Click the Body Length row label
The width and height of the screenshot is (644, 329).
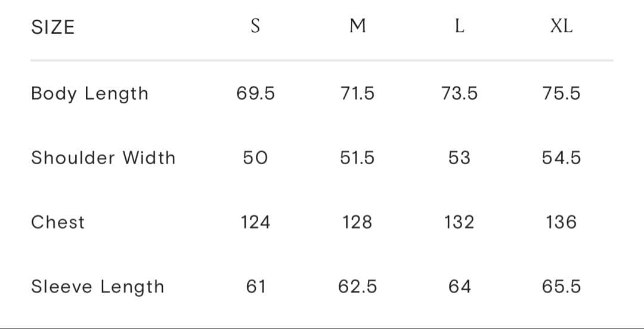pos(89,94)
